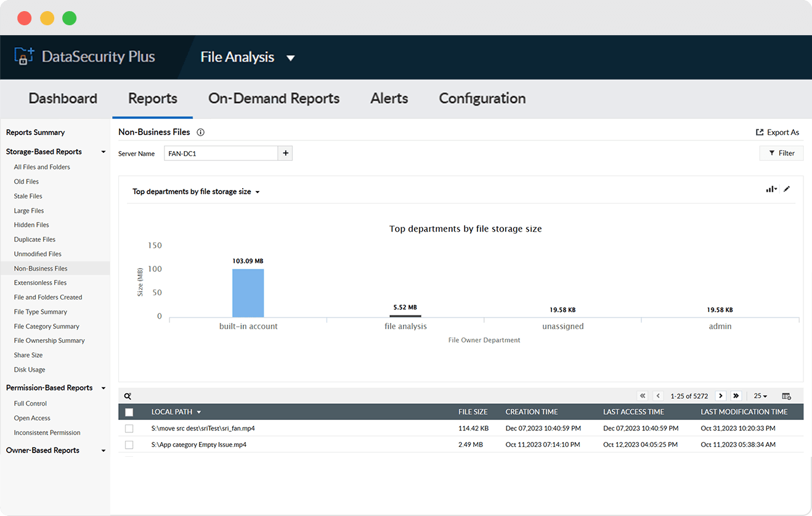The image size is (812, 516).
Task: Select the App category Empty Issue.mp4 checkbox
Action: pos(129,444)
